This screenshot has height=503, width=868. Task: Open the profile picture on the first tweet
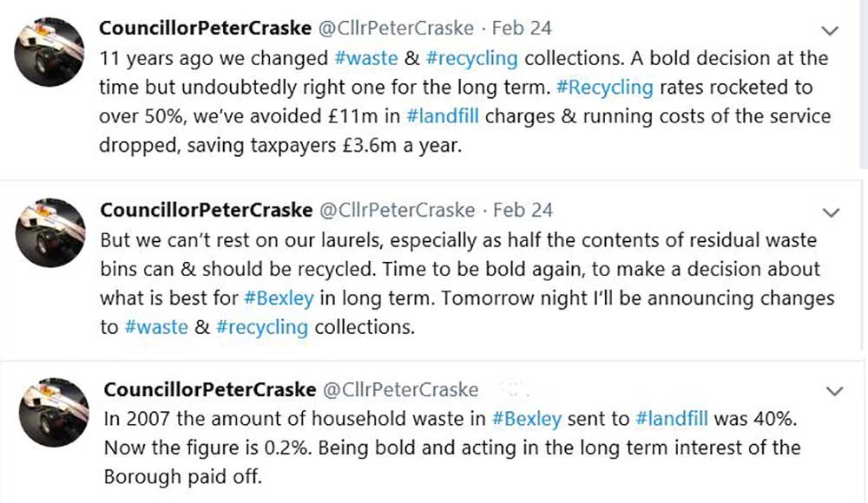(48, 48)
